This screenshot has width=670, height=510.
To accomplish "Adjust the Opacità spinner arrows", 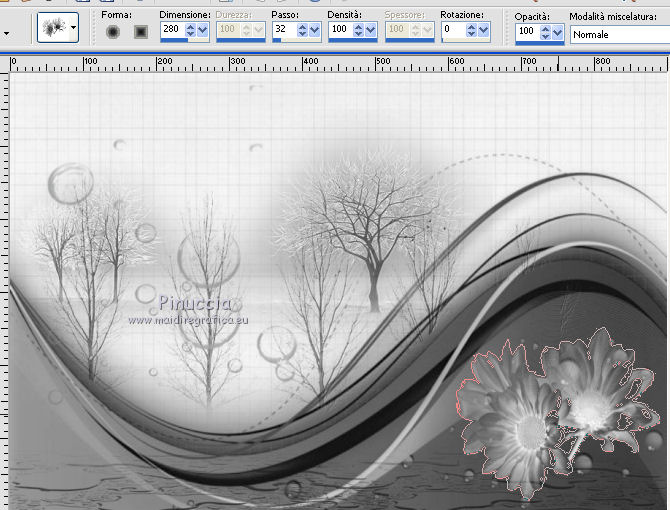I will pos(545,32).
